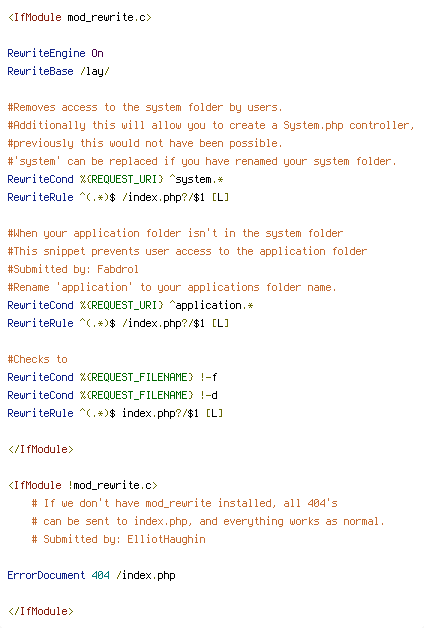Click the "#When your application folder" comment

tap(175, 233)
